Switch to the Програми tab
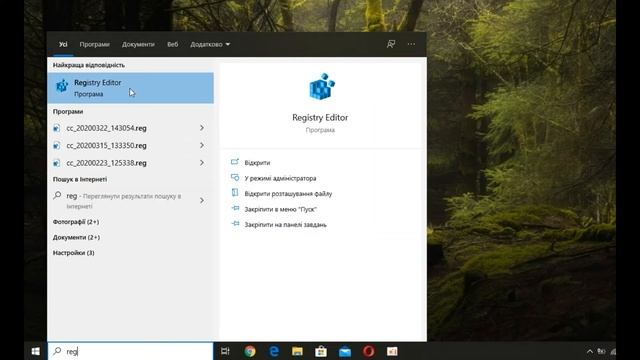Viewport: 640px width, 360px height. pos(94,44)
